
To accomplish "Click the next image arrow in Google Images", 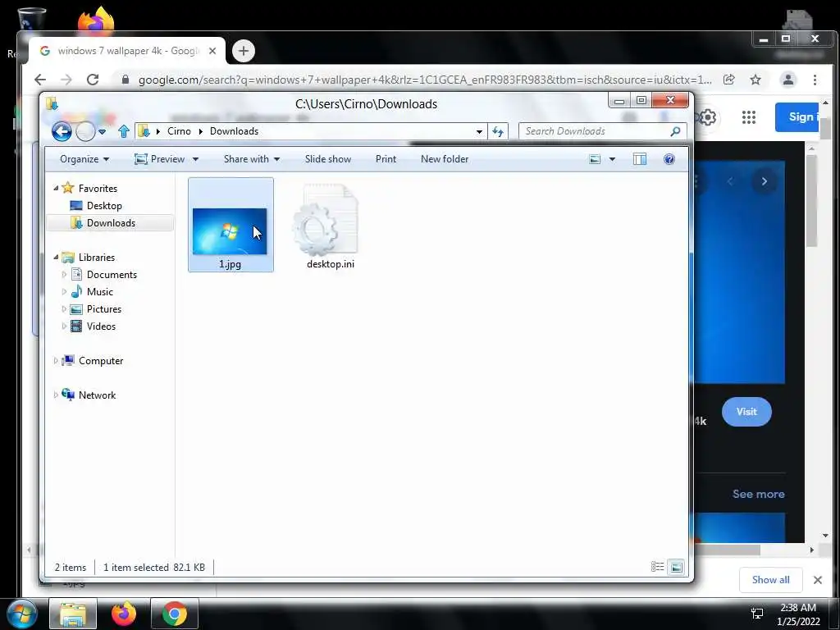I will (x=764, y=181).
